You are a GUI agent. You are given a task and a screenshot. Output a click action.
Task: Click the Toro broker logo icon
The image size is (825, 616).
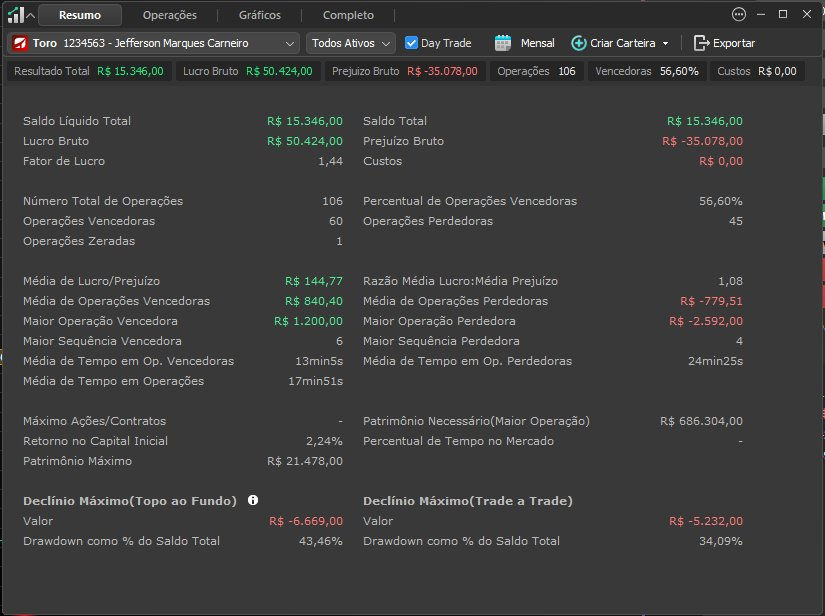pos(21,43)
